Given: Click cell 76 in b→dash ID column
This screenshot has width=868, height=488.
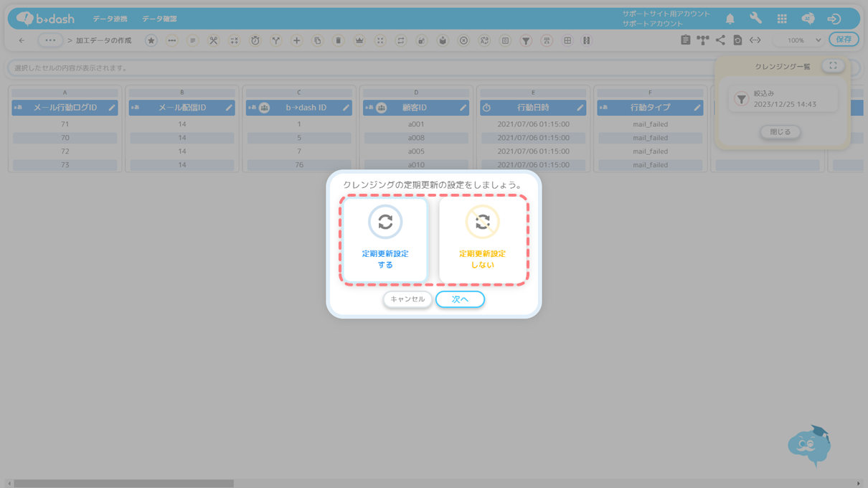Looking at the screenshot, I should coord(299,165).
